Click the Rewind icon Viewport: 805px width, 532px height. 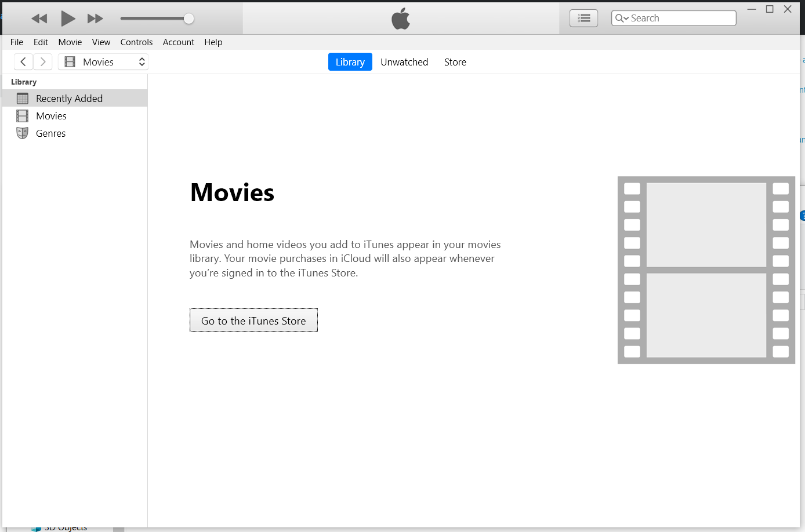point(39,18)
